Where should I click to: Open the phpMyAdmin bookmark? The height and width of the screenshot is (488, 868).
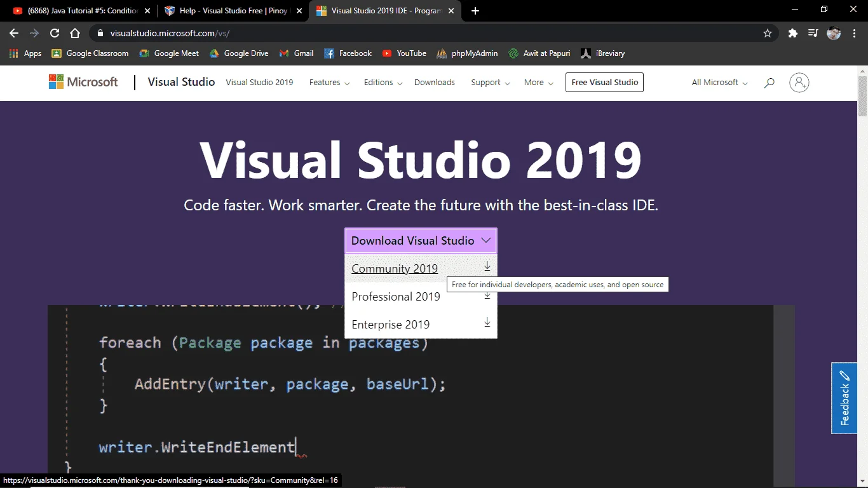click(x=467, y=53)
